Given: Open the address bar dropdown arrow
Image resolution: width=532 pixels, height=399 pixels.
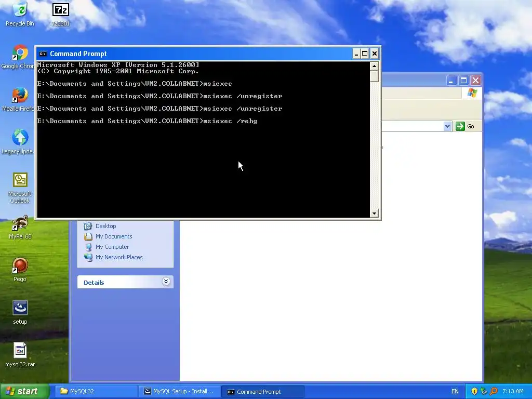Looking at the screenshot, I should tap(447, 126).
